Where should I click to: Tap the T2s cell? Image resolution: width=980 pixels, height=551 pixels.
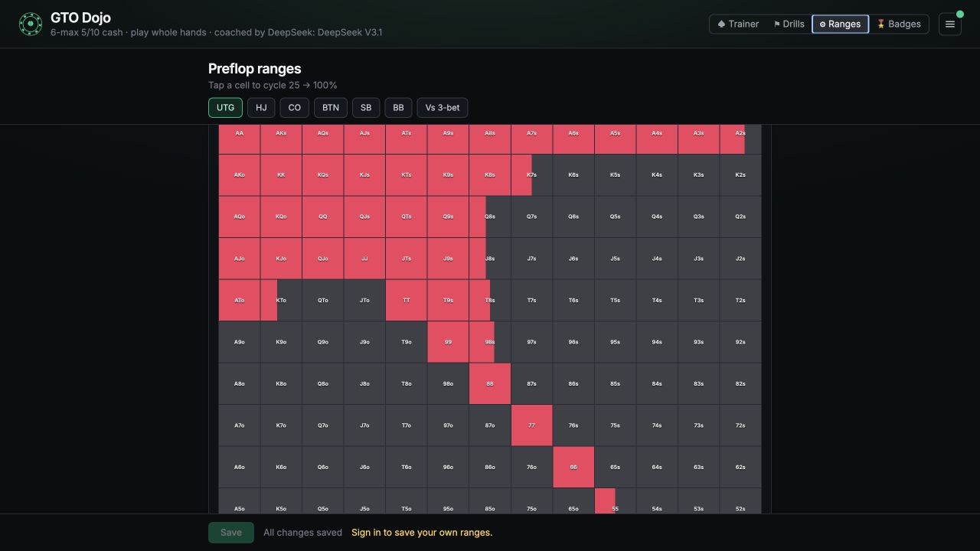[x=740, y=300]
